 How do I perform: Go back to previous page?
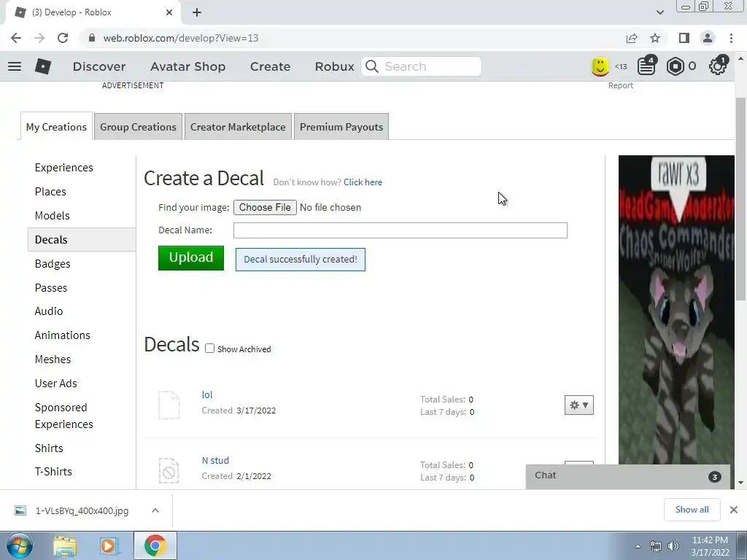point(16,38)
